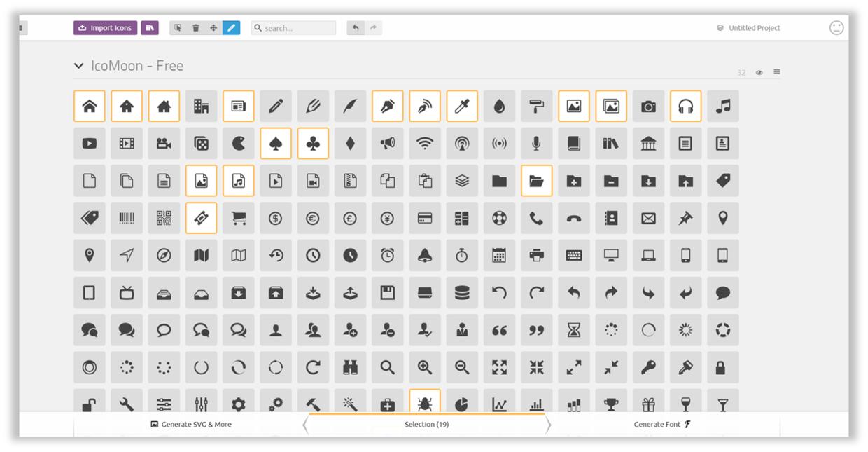Deselect the eyedropper icon
868x452 pixels.
(x=462, y=107)
